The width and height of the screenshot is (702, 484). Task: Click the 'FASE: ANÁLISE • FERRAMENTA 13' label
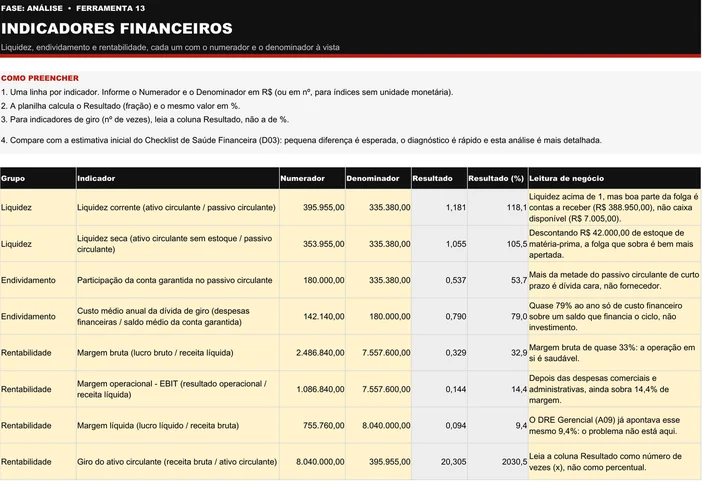pos(73,8)
